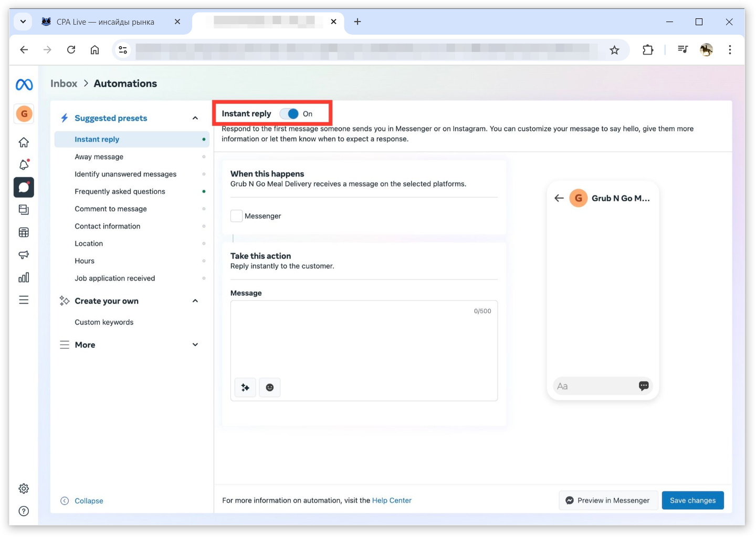Click chat bubble icon in preview input
756x537 pixels.
coord(644,386)
